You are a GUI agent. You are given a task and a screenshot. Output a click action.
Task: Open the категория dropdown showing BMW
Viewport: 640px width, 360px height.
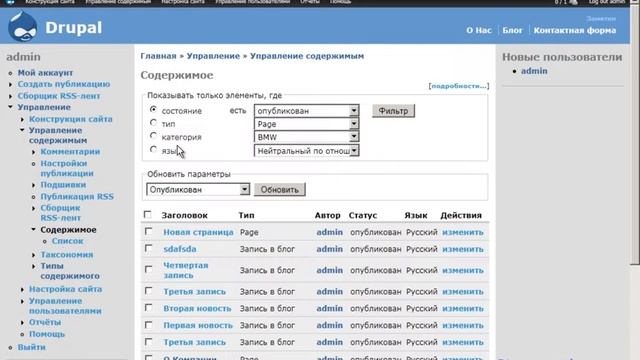307,137
